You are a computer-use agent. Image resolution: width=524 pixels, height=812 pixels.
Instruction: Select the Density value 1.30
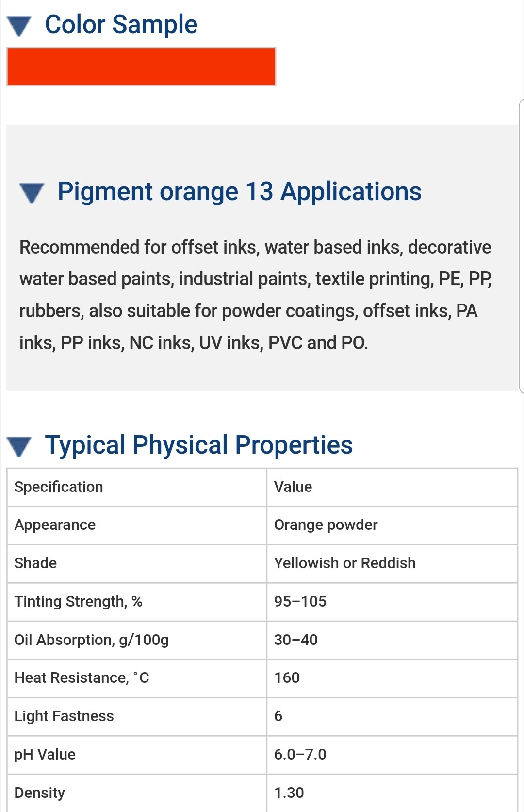point(289,793)
